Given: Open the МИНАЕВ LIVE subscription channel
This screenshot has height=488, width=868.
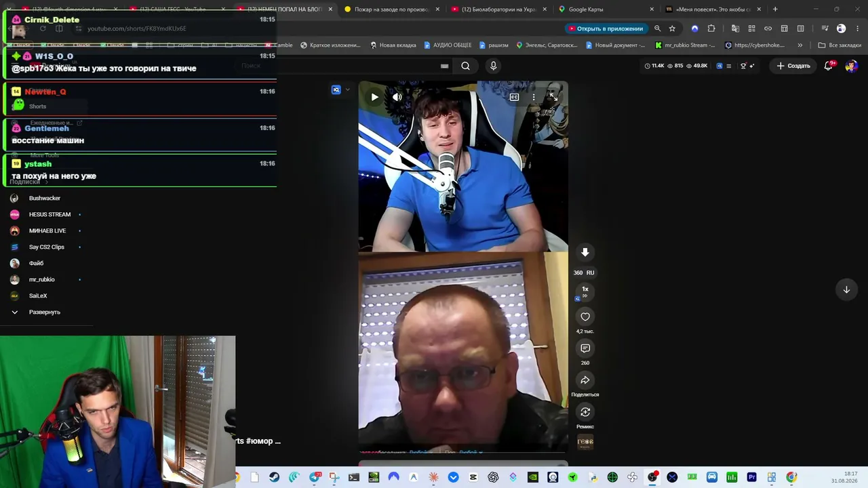Looking at the screenshot, I should [46, 230].
